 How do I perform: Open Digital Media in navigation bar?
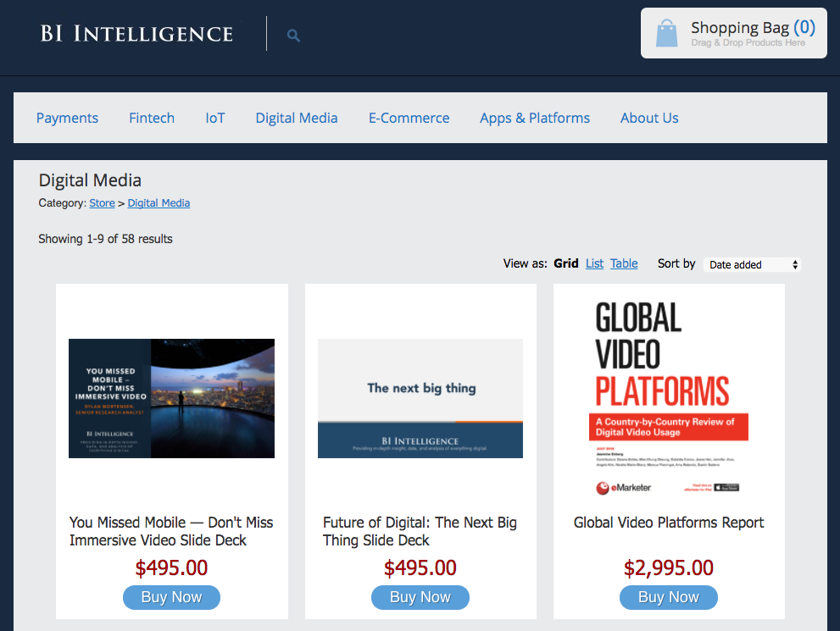[x=297, y=118]
